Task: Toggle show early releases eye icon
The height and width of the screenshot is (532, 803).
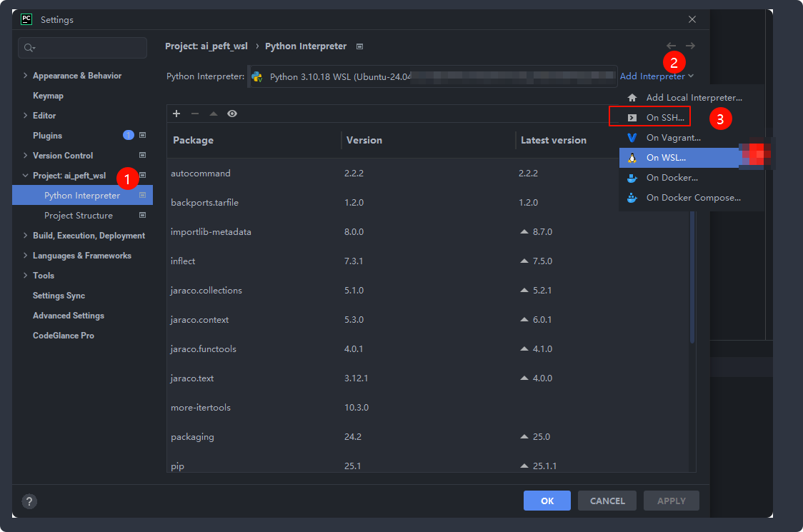Action: point(232,114)
